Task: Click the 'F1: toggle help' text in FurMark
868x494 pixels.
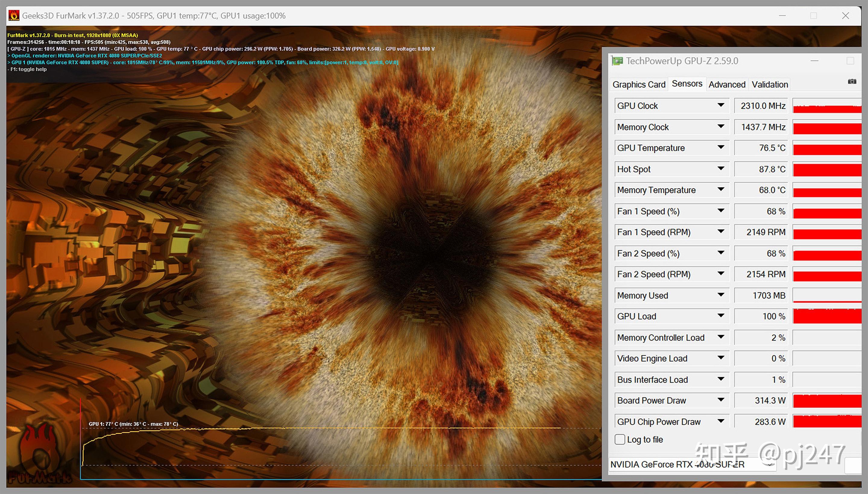Action: point(27,69)
